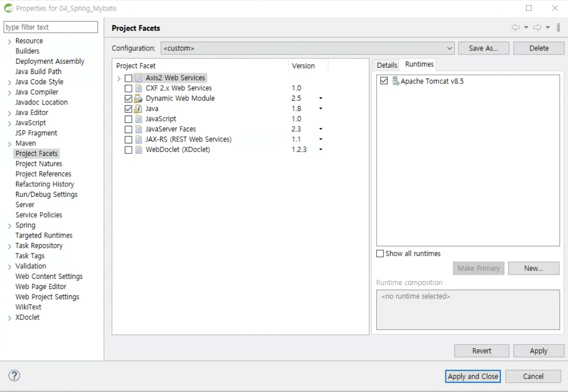568x392 pixels.
Task: Open the Java version dropdown arrow
Action: [x=321, y=109]
